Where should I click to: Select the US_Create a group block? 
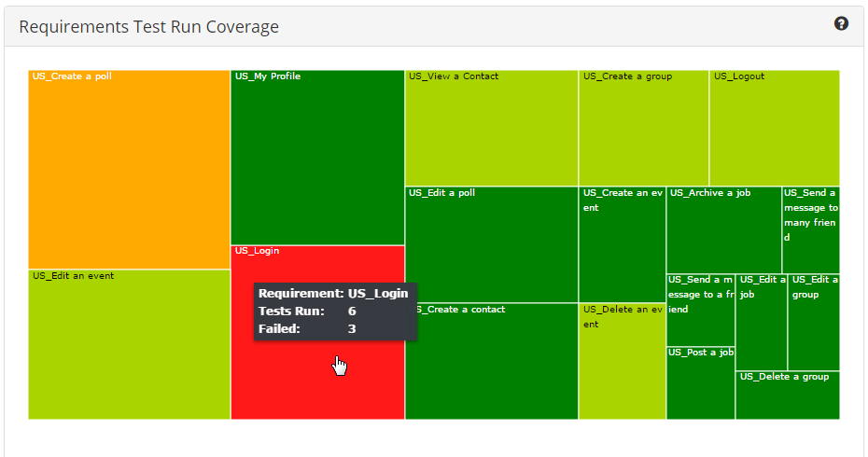[x=643, y=128]
